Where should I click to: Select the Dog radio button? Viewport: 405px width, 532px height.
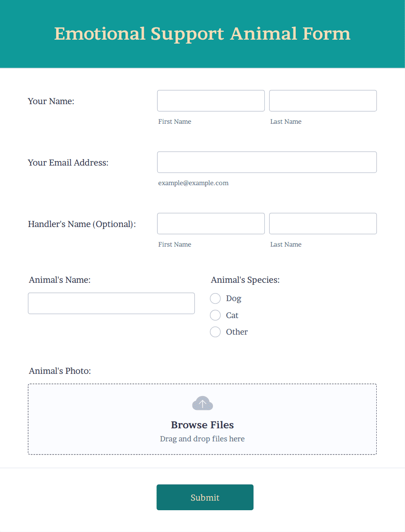tap(215, 298)
